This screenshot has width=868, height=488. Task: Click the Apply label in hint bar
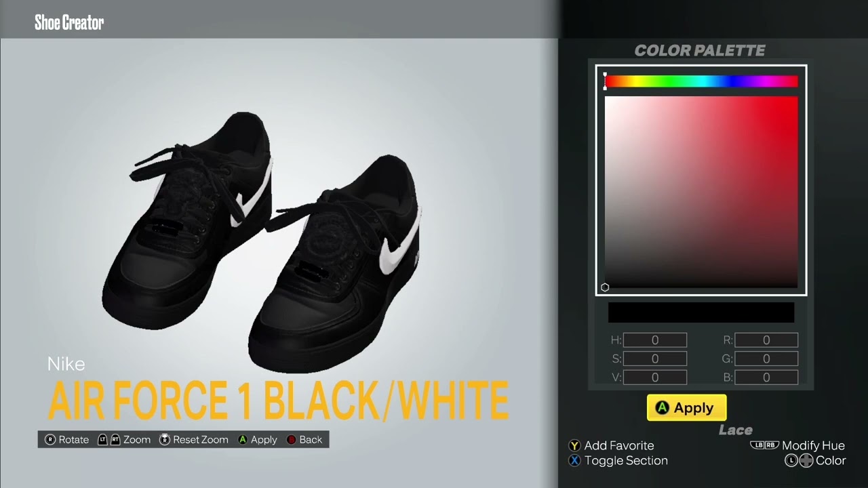pyautogui.click(x=264, y=440)
